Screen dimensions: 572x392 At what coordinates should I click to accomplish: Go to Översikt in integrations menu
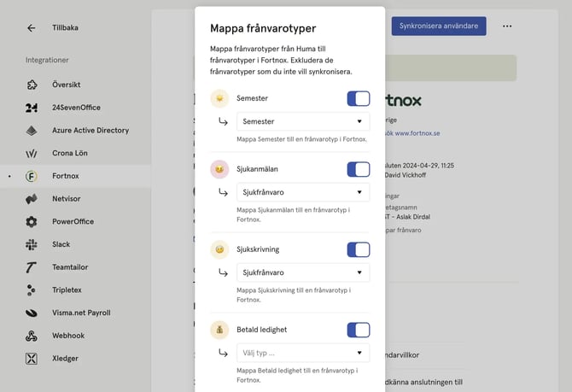pyautogui.click(x=67, y=85)
